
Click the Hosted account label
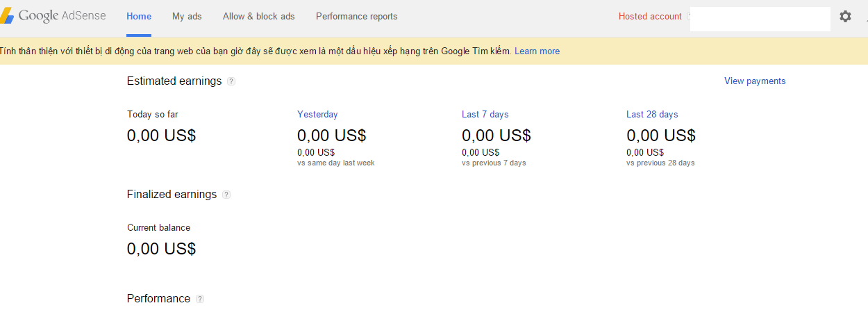click(x=650, y=17)
